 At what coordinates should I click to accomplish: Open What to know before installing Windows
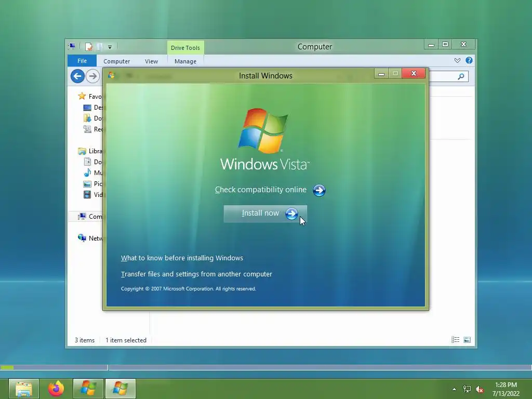click(x=182, y=258)
